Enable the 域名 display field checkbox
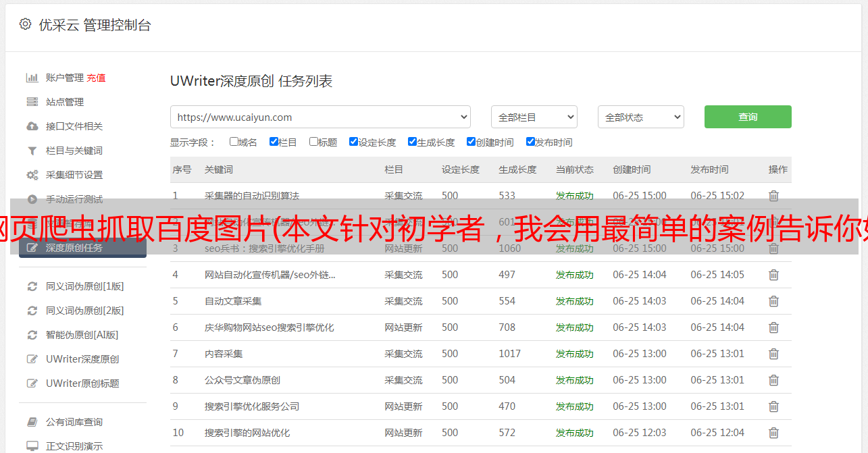The image size is (868, 453). (234, 142)
